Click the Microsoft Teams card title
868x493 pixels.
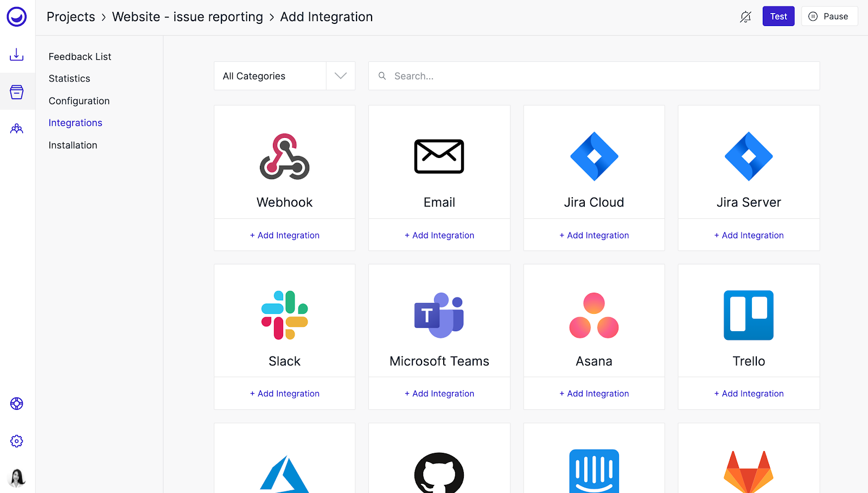(x=439, y=361)
